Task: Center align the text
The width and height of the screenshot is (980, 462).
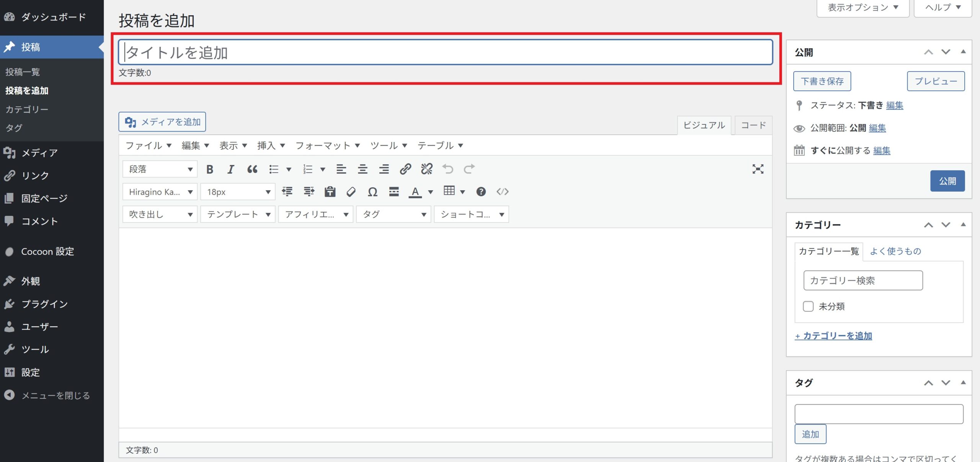Action: point(362,169)
